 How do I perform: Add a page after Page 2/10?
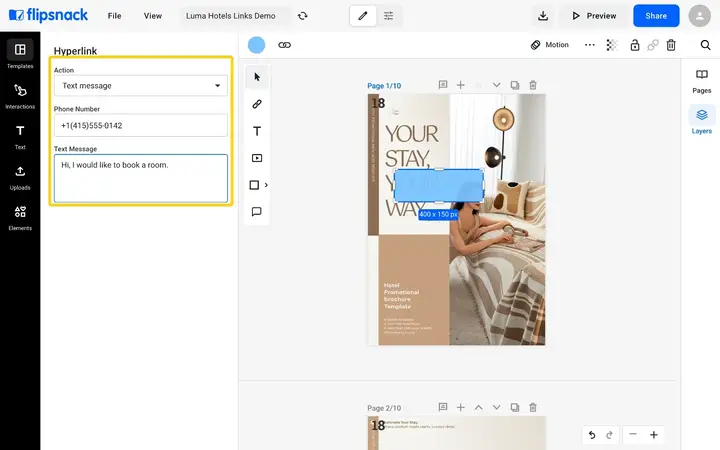click(x=461, y=407)
